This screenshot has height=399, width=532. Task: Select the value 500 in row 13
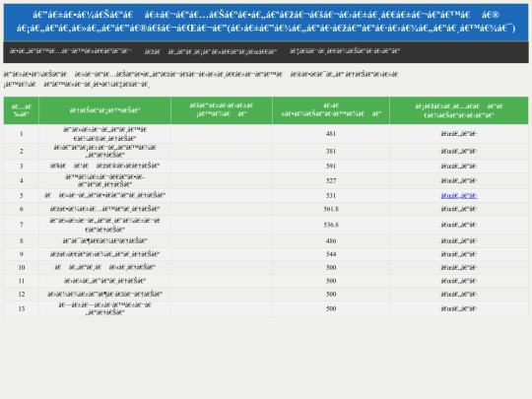click(x=331, y=308)
